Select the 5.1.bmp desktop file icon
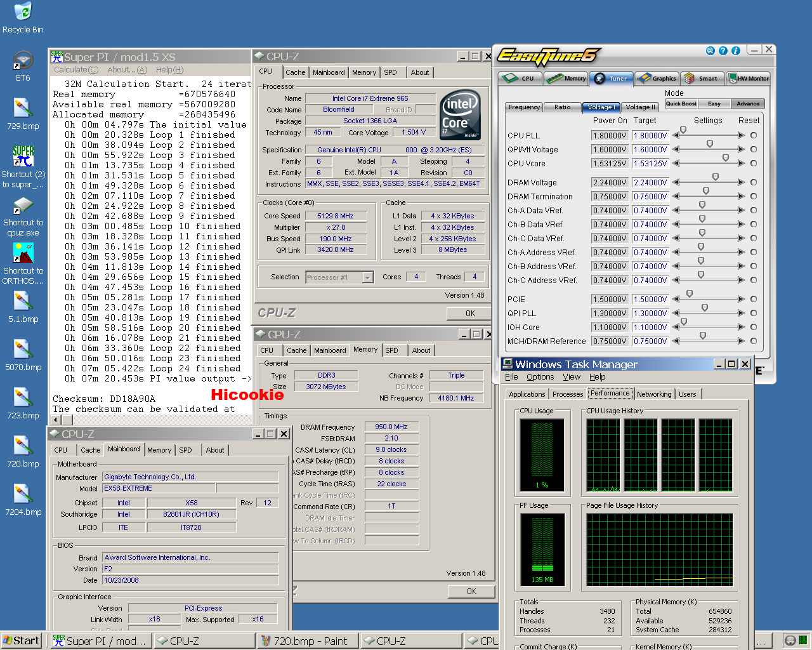Screen dimensions: 812x650 coord(23,301)
